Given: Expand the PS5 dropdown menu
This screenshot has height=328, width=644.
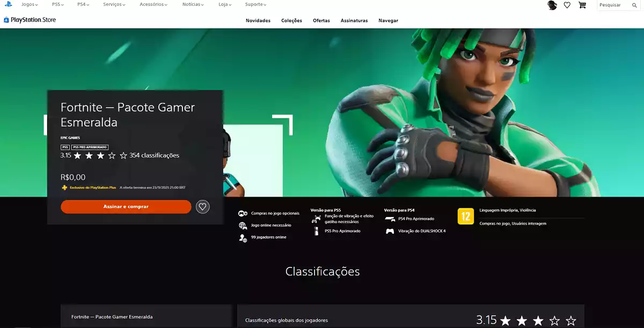Looking at the screenshot, I should (x=58, y=5).
